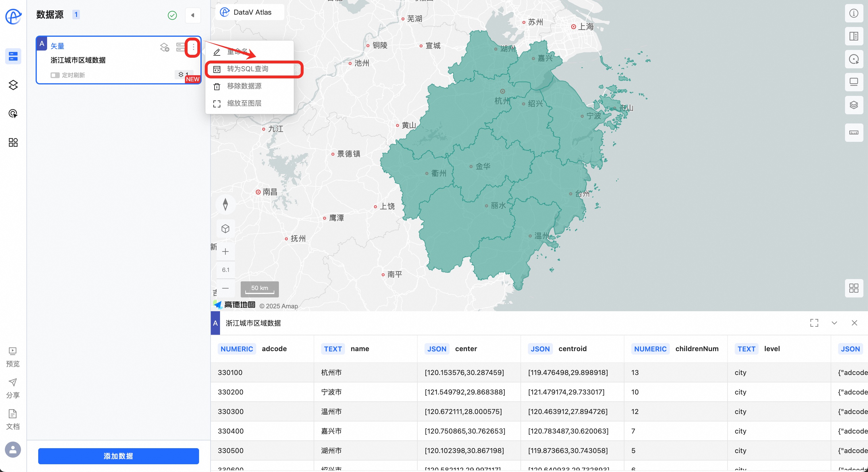The width and height of the screenshot is (868, 472).
Task: Open the widgets grid icon in sidebar
Action: point(13,142)
